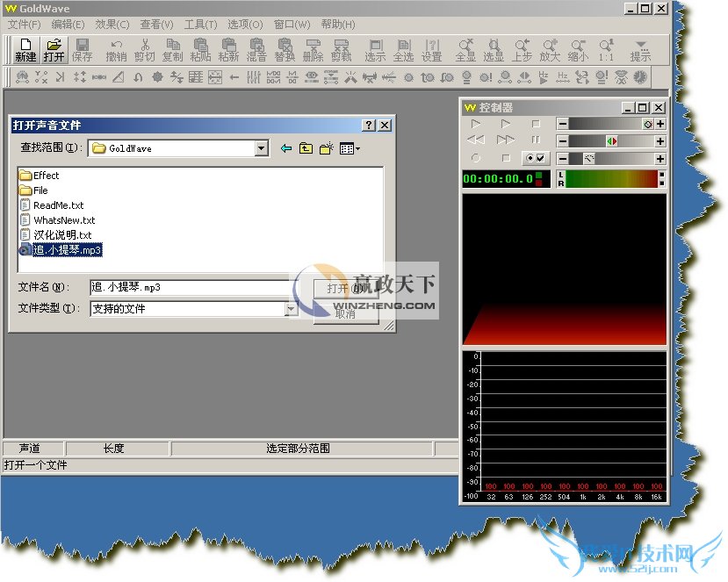Click the dialog's question mark help icon
Screen dimensions: 728x582
tap(370, 126)
